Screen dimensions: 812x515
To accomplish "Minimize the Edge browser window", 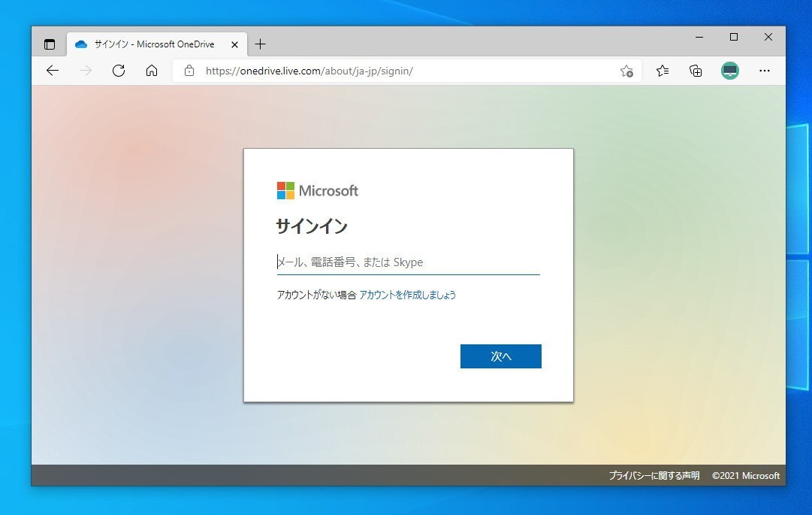I will coord(699,37).
